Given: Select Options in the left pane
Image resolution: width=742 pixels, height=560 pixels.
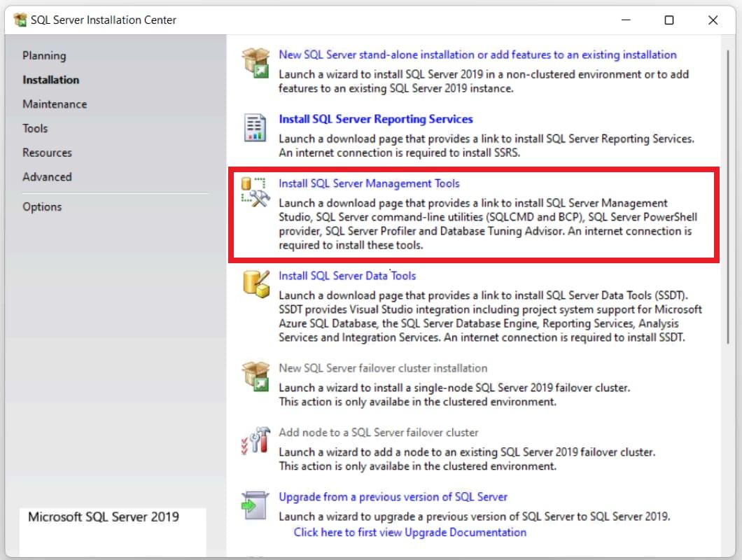Looking at the screenshot, I should click(42, 206).
